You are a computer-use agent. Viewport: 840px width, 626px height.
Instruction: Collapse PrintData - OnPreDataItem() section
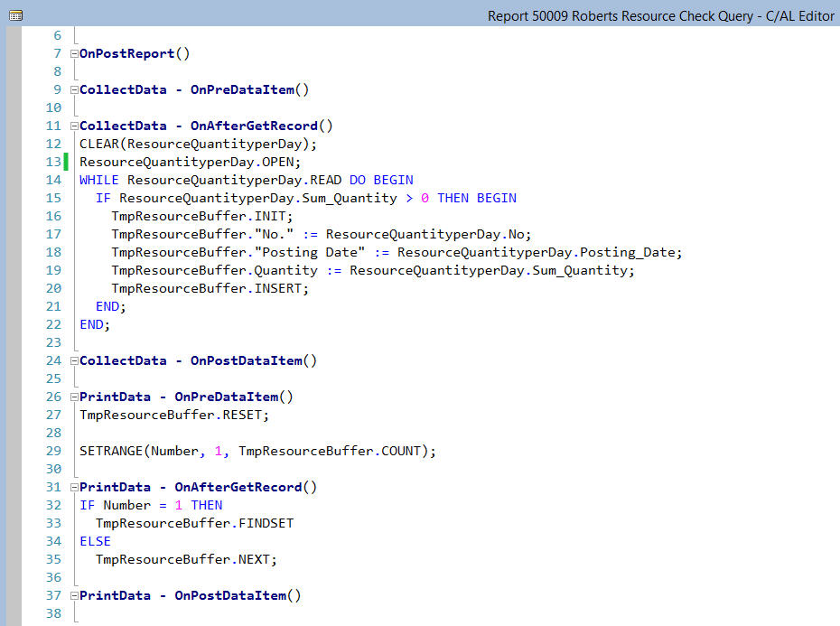(x=74, y=397)
